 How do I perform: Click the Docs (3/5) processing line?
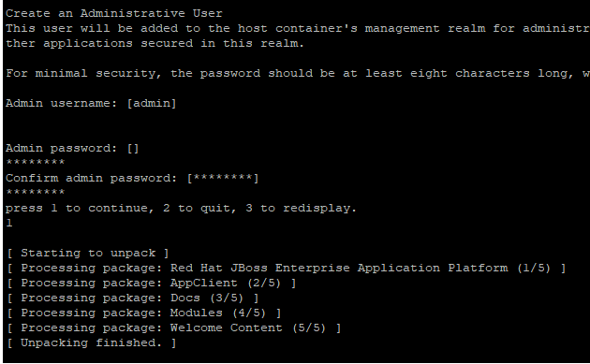133,298
